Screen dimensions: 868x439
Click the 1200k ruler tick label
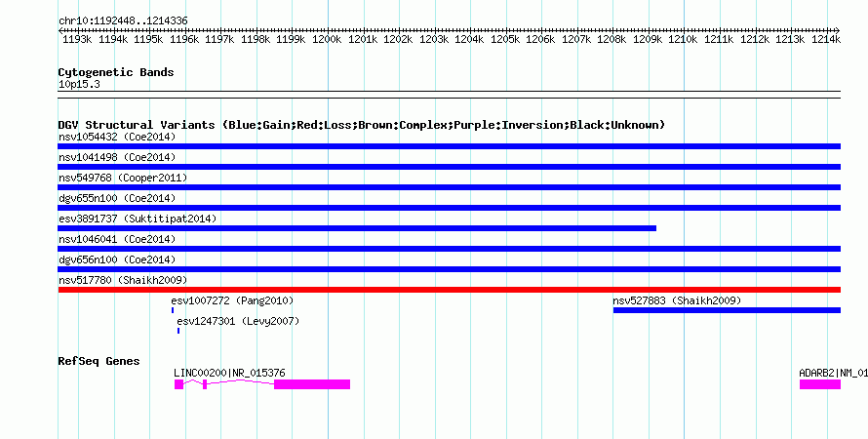click(327, 40)
